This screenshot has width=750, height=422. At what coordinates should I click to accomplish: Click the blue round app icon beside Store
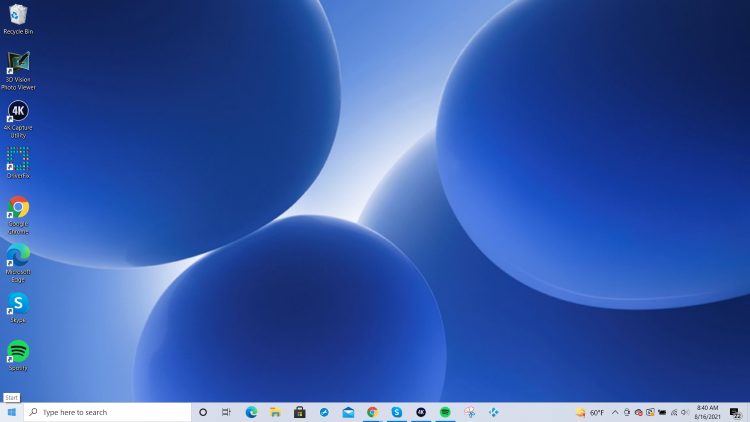tap(324, 412)
